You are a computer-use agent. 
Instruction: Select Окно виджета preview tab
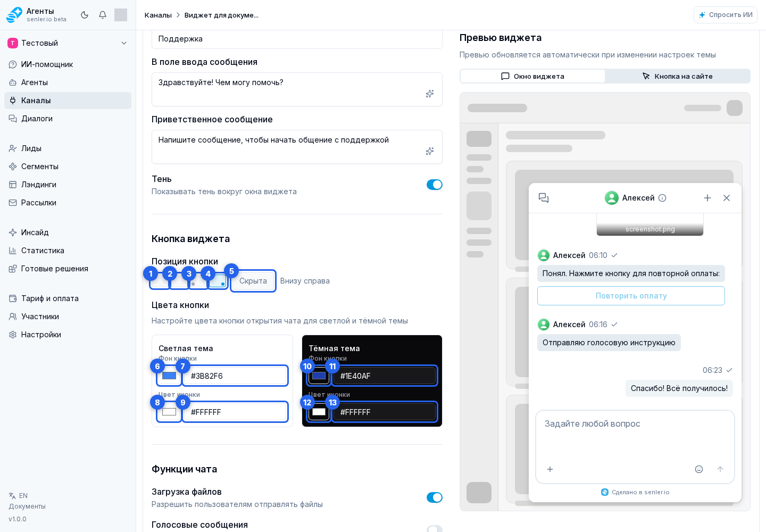(x=532, y=76)
